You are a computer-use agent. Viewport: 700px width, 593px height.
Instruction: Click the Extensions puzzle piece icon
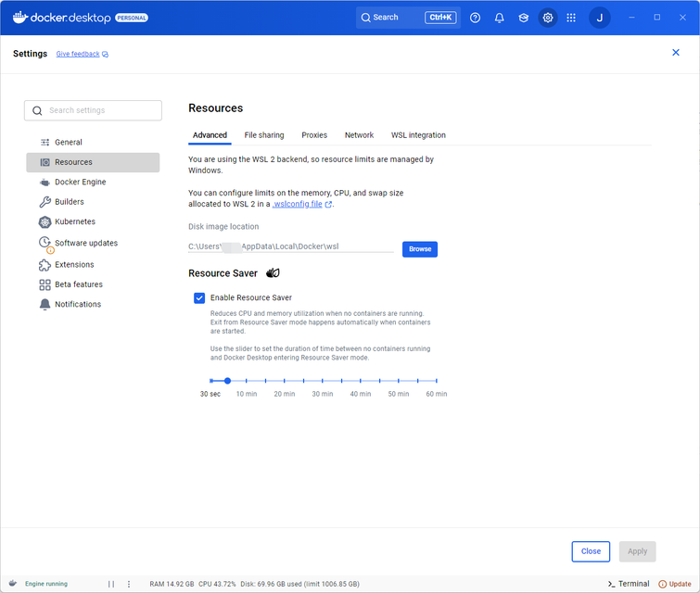(45, 265)
